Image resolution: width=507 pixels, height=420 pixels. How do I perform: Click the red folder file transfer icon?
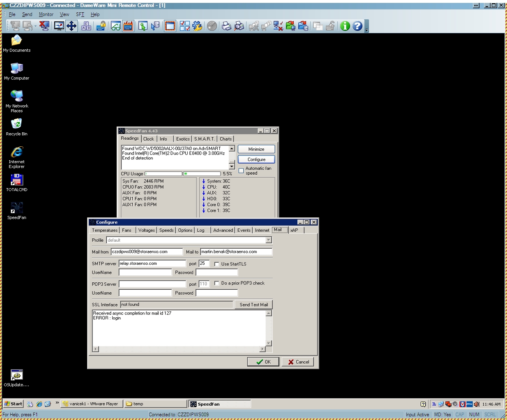coord(303,26)
